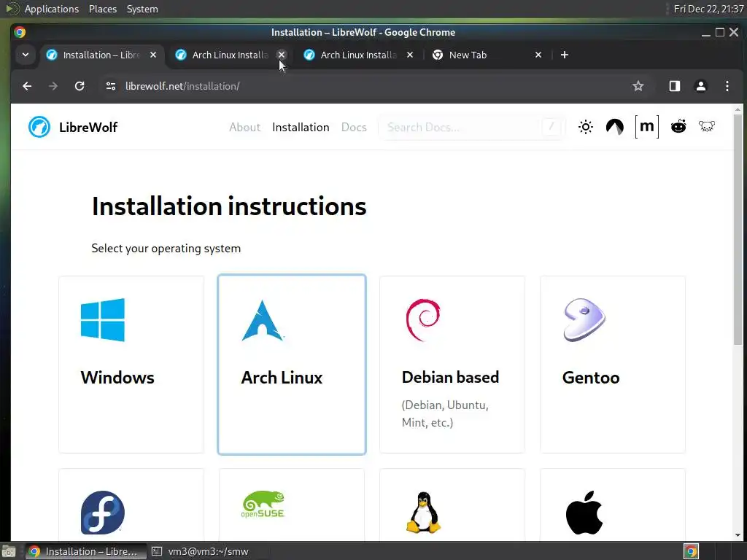
Task: Click the Debian swirl logo
Action: 423,320
